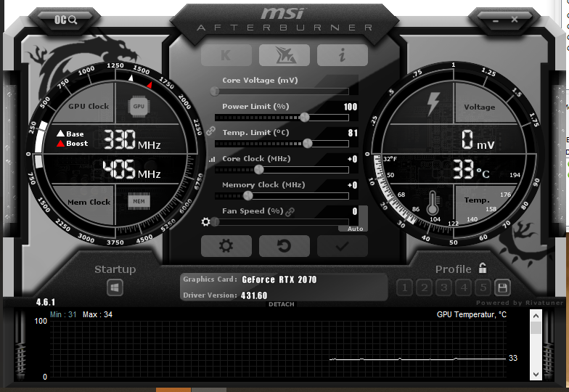Image resolution: width=569 pixels, height=392 pixels.
Task: Apply settings with checkmark button
Action: 343,245
